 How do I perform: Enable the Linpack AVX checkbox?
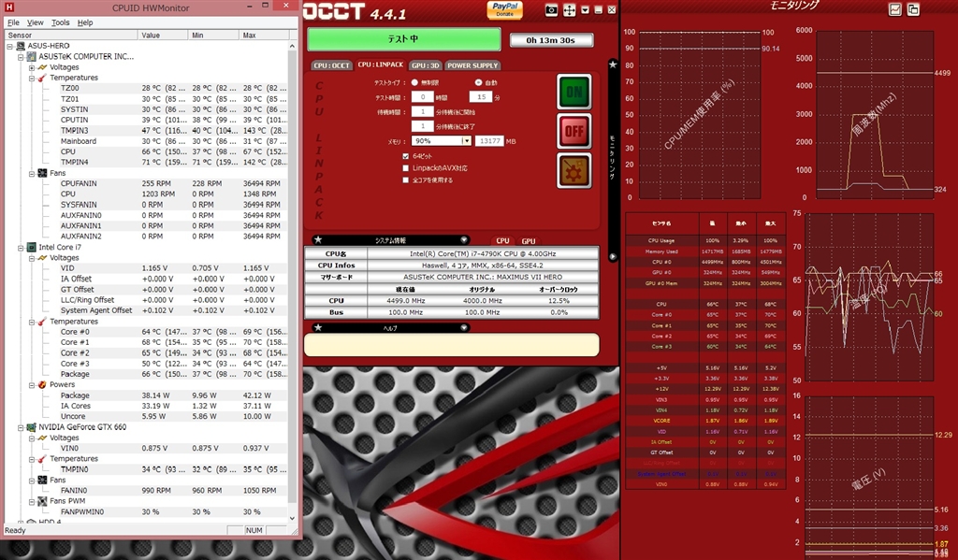[406, 168]
